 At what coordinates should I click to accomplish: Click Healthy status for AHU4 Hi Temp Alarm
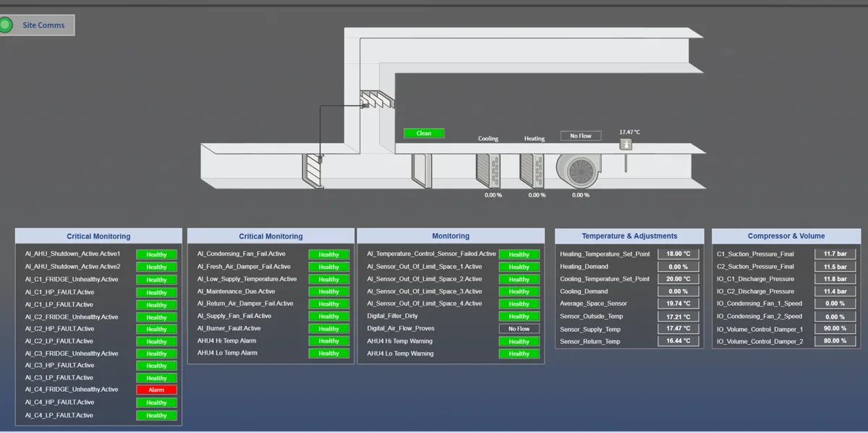click(x=329, y=341)
